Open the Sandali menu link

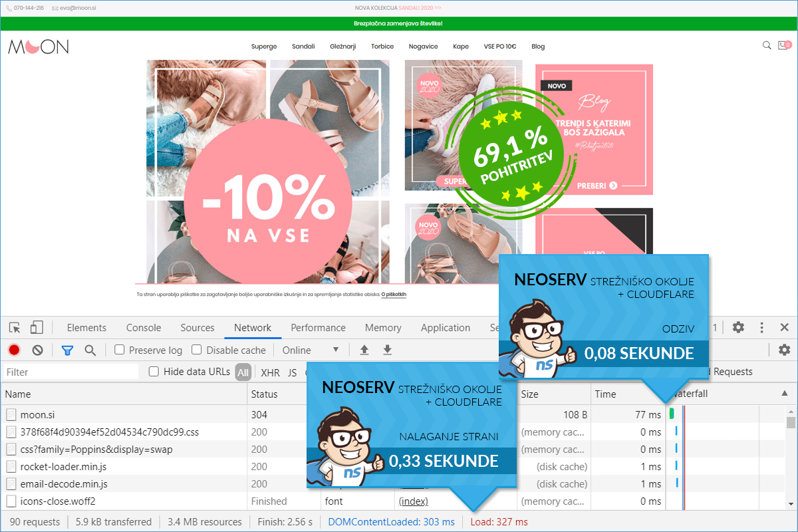pyautogui.click(x=303, y=47)
